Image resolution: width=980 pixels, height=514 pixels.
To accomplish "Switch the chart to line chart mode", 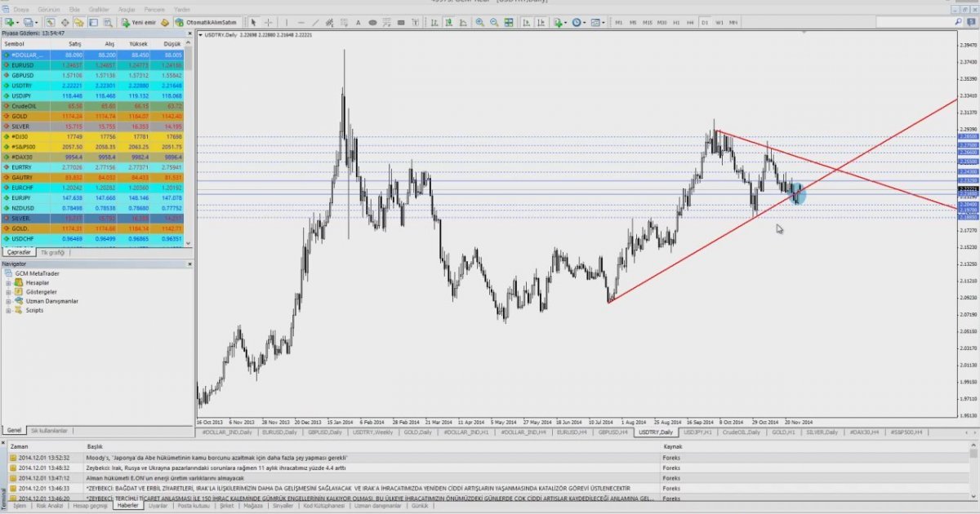I will [463, 23].
